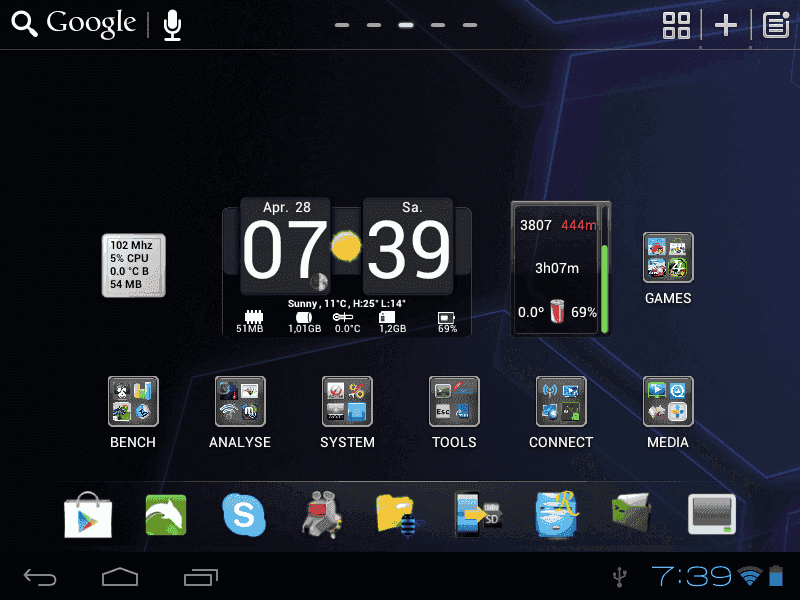Tap the plus icon to add widgets
This screenshot has height=600, width=800.
click(x=726, y=25)
